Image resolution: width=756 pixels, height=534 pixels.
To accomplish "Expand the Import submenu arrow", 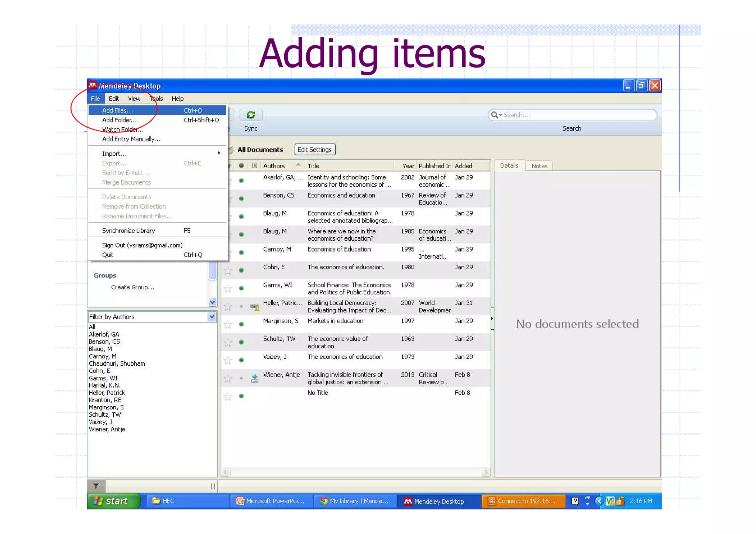I will pos(219,153).
